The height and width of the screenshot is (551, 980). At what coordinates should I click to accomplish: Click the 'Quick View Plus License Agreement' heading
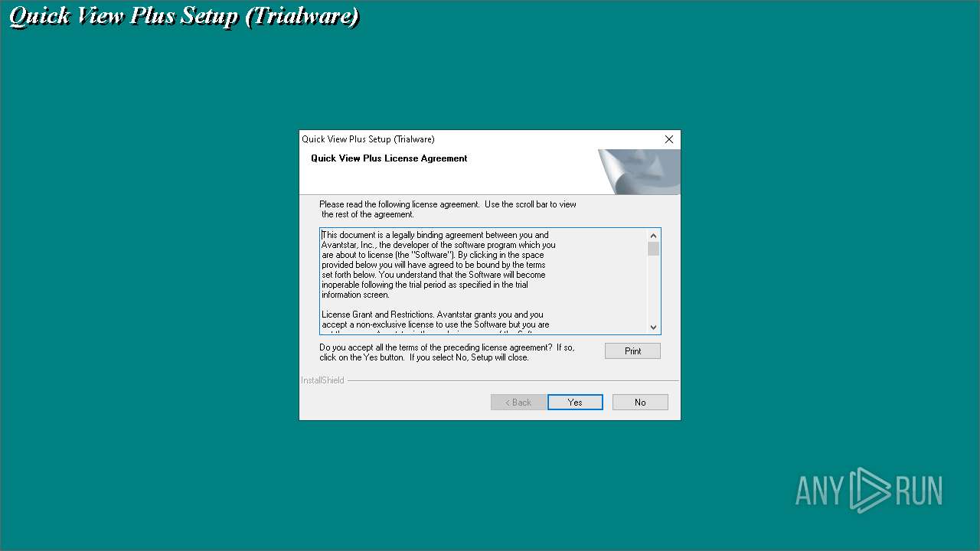click(389, 158)
